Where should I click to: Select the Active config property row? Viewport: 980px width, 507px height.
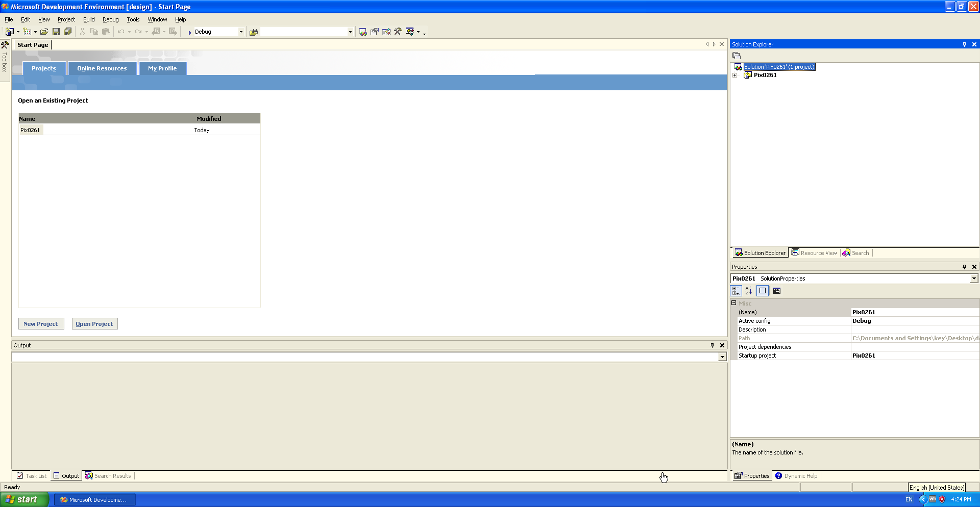(x=855, y=321)
